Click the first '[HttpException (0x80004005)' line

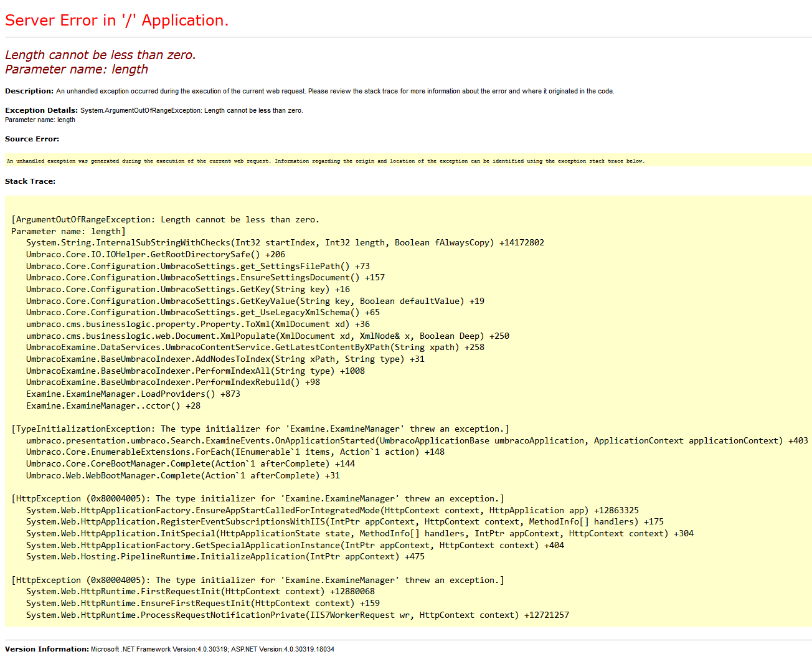point(258,498)
